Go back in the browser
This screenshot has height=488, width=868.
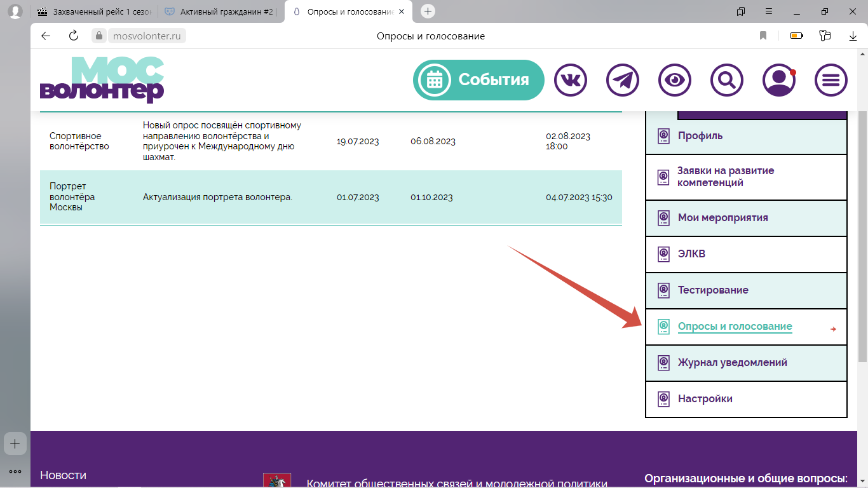tap(46, 36)
